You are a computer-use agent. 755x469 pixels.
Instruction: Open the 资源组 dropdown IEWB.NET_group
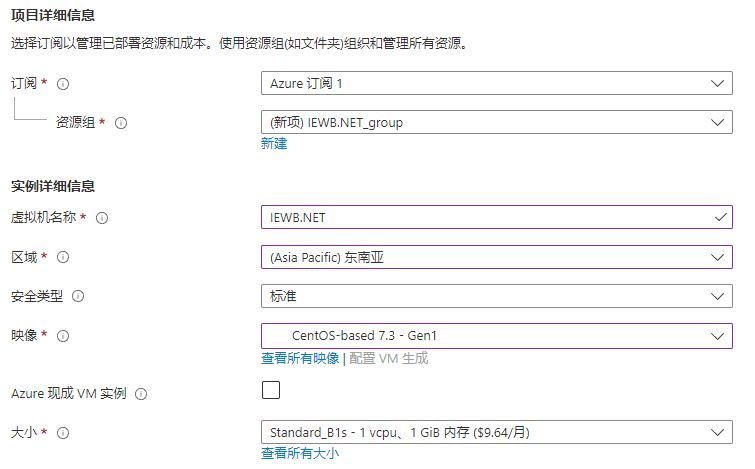pos(497,122)
